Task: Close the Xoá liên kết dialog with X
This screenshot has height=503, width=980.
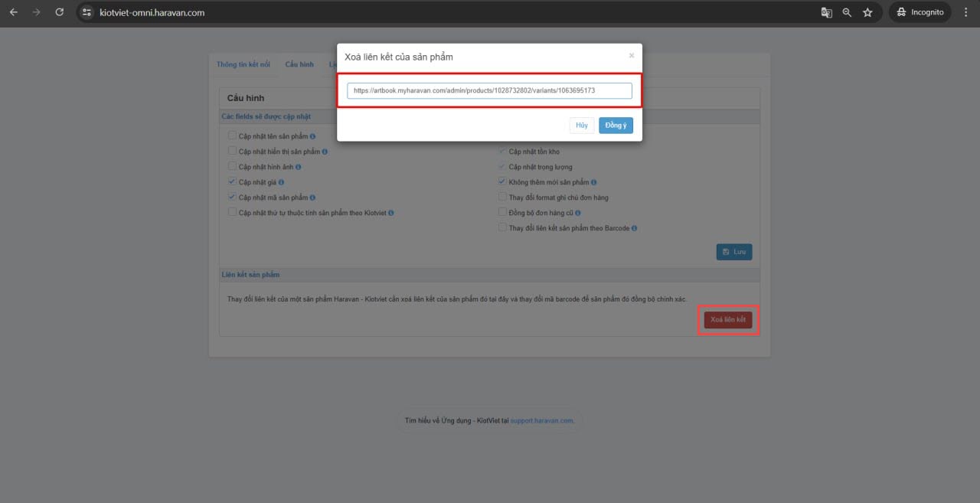Action: click(x=632, y=55)
